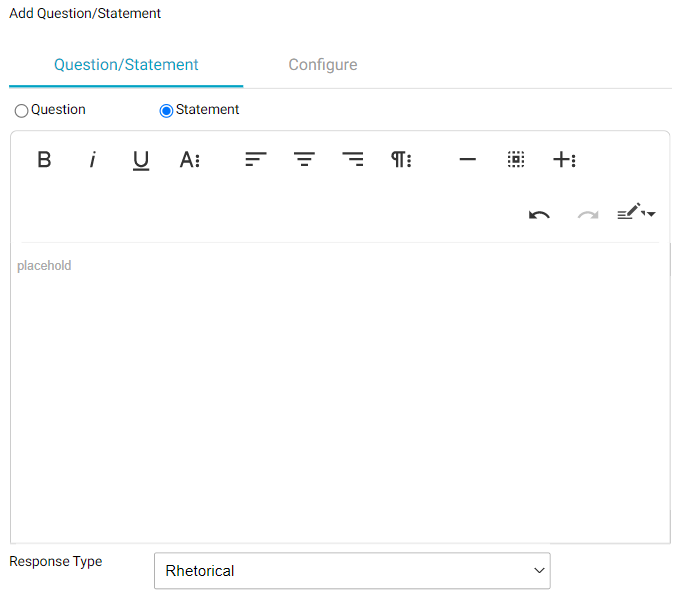Insert a horizontal line
681x612 pixels.
point(467,160)
